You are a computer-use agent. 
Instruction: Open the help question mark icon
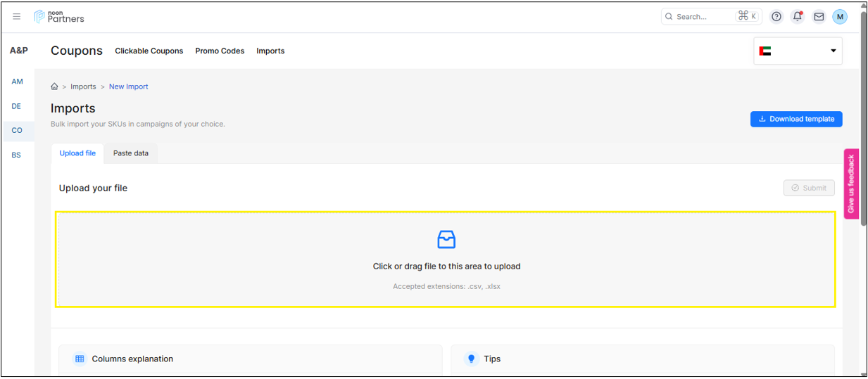point(776,16)
